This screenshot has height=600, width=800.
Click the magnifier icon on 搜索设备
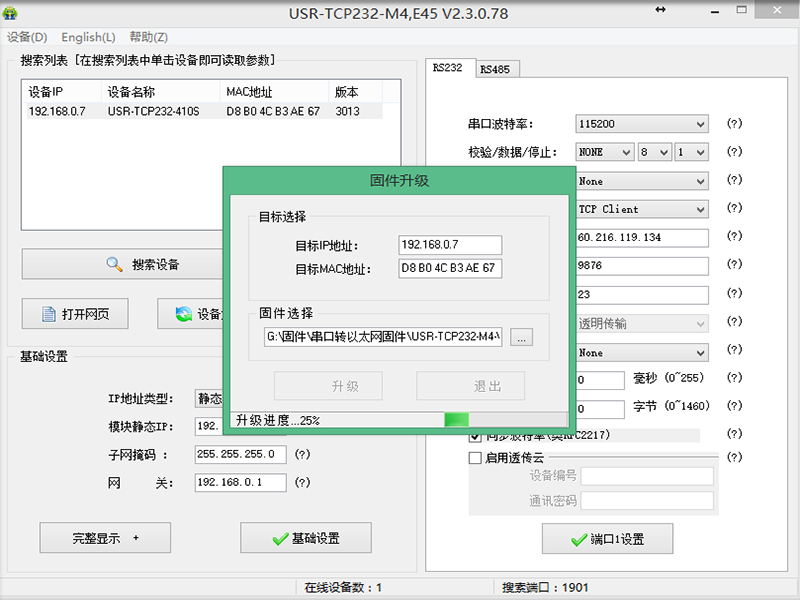(115, 265)
